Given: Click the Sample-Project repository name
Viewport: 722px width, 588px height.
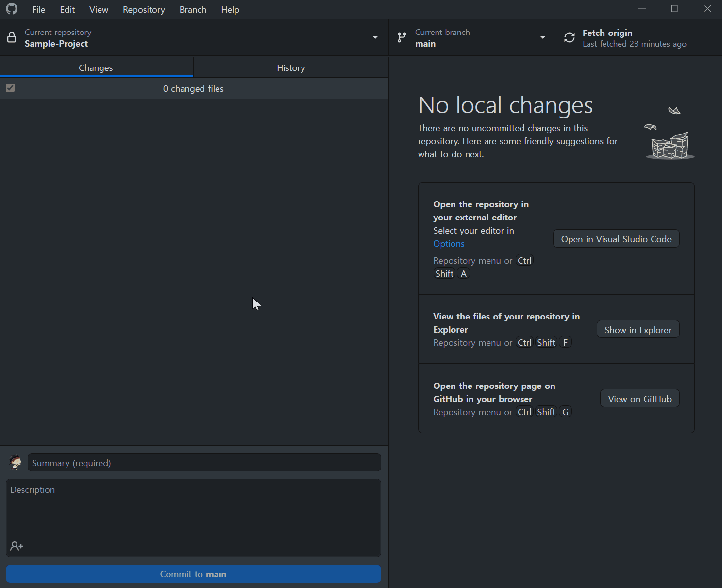Looking at the screenshot, I should (56, 44).
